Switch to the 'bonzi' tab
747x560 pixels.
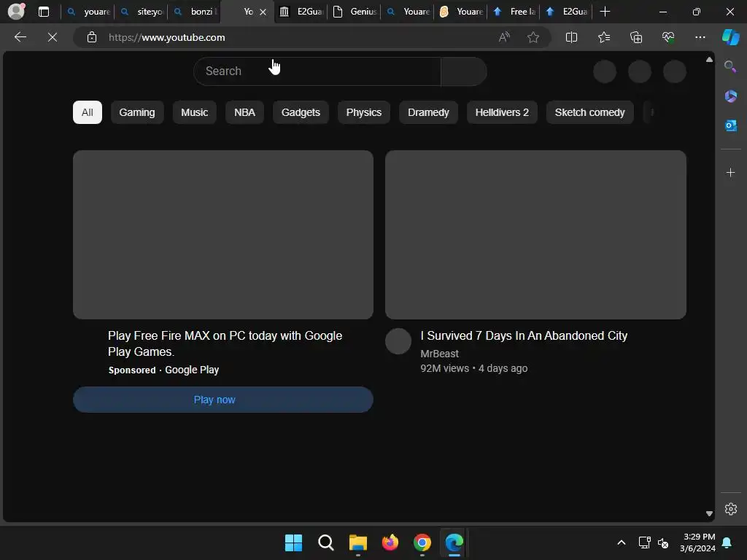point(194,12)
